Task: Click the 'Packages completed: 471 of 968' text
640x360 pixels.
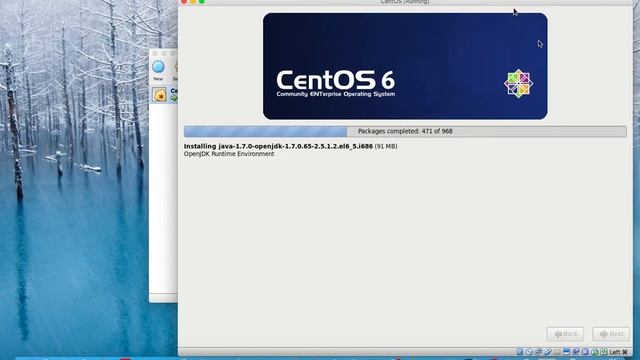Action: [405, 131]
